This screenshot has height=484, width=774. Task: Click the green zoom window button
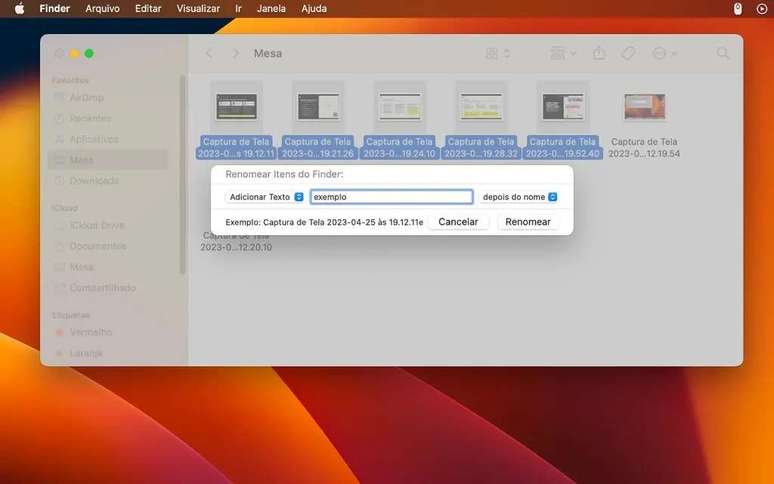click(x=89, y=53)
